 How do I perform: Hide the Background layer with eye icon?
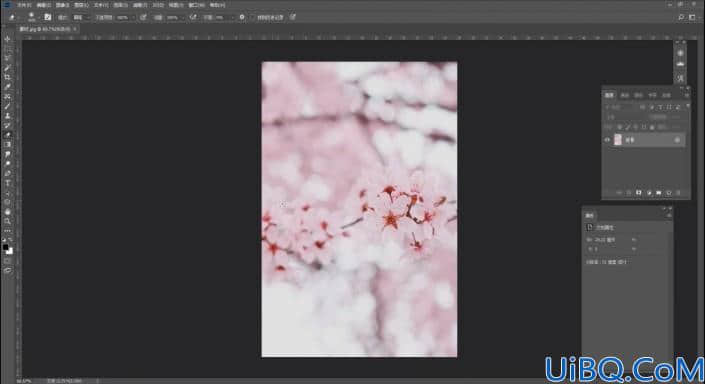(607, 140)
